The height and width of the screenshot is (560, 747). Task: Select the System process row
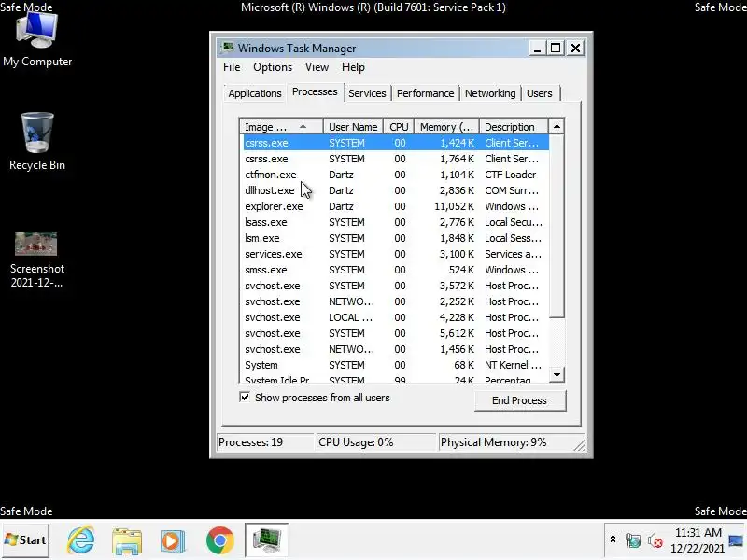point(396,365)
